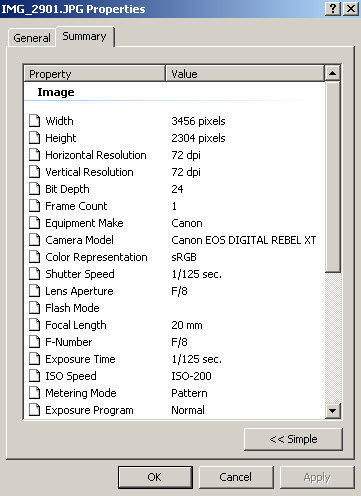Select the ISO Speed label
Viewport: 361px width, 496px height.
pos(71,376)
